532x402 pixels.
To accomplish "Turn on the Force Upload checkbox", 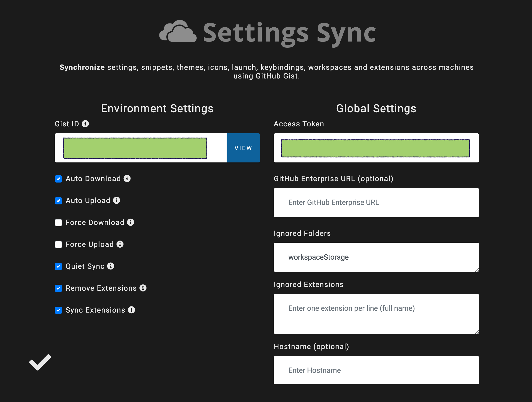I will [58, 245].
